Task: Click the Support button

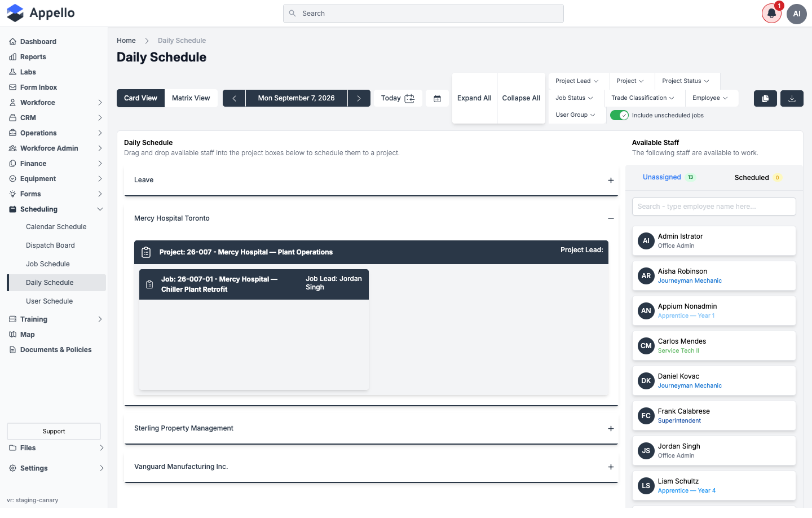Action: (54, 432)
